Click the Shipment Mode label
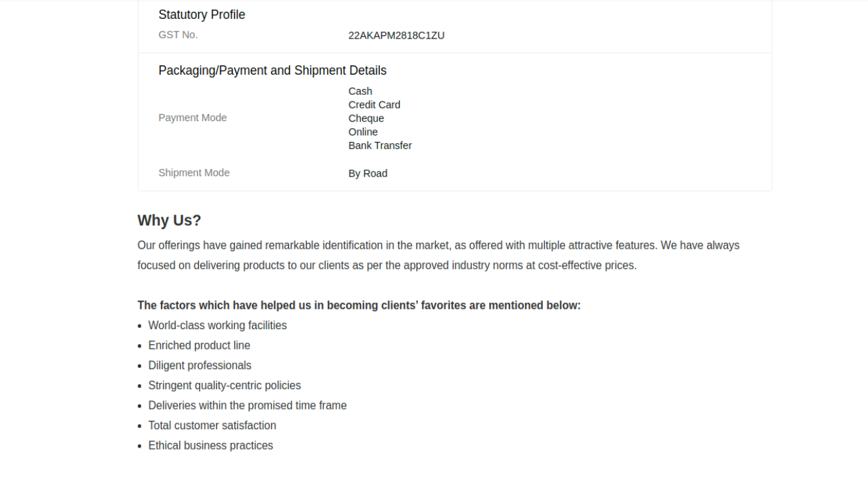Image resolution: width=868 pixels, height=496 pixels. (194, 173)
